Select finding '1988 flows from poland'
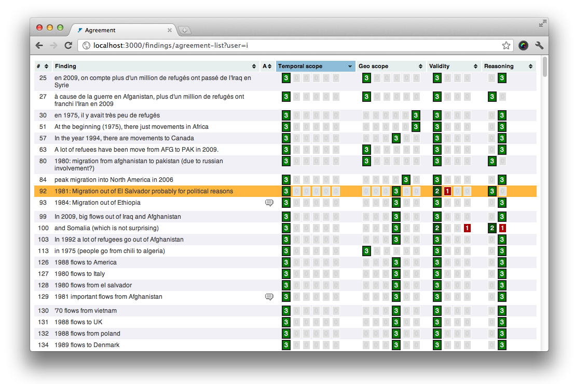This screenshot has width=588, height=384. tap(87, 334)
